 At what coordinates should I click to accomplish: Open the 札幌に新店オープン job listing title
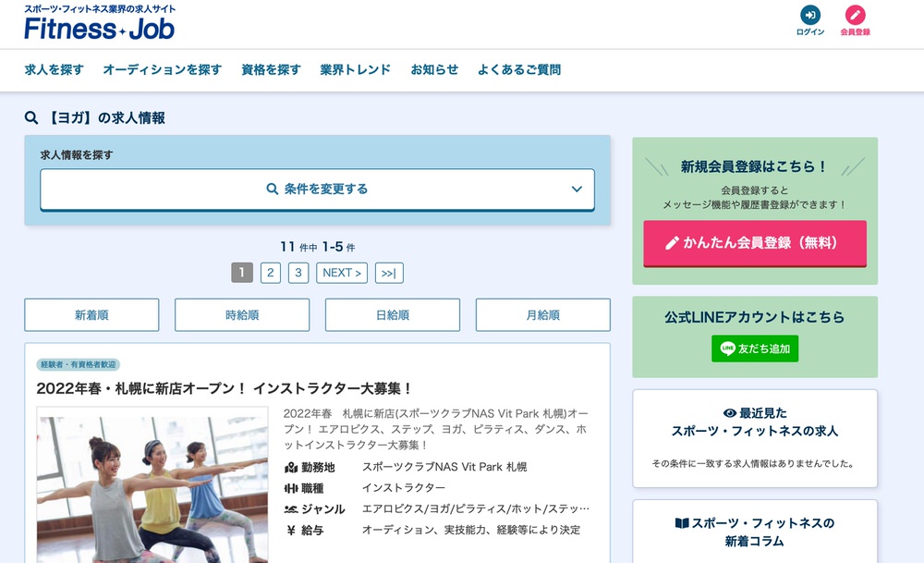225,388
